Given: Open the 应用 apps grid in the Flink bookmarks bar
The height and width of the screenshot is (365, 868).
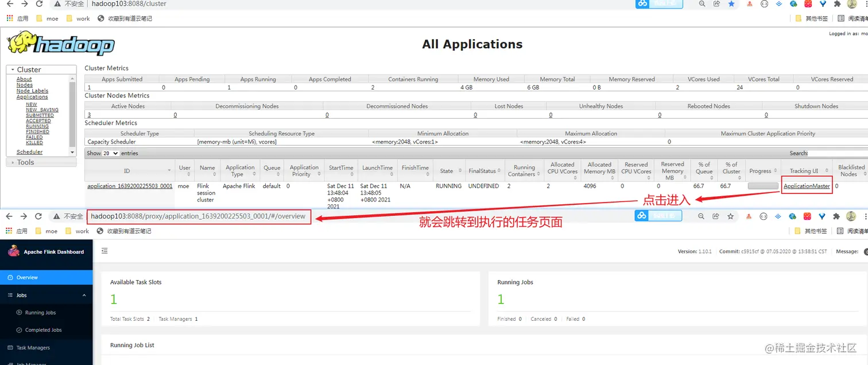Looking at the screenshot, I should click(x=17, y=231).
